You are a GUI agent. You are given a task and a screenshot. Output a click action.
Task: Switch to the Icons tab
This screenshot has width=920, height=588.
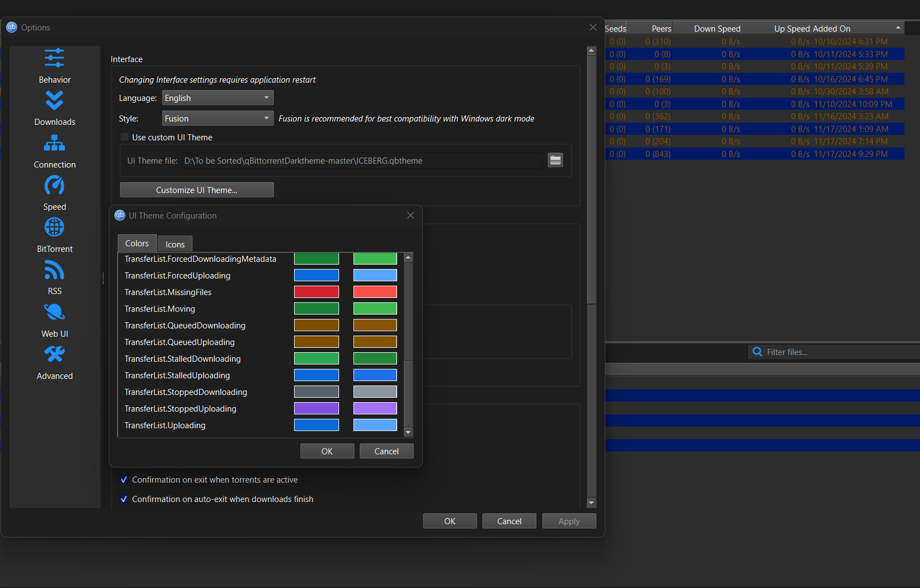pos(175,244)
